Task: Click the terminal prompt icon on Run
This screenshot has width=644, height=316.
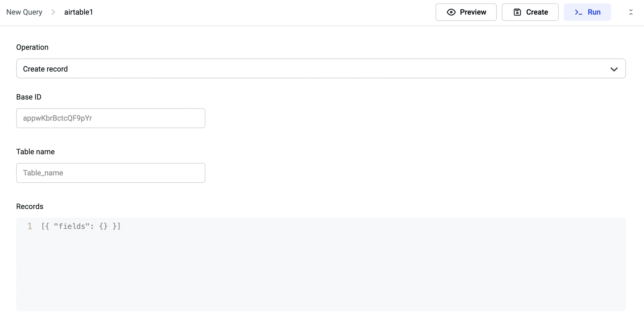Action: coord(578,12)
